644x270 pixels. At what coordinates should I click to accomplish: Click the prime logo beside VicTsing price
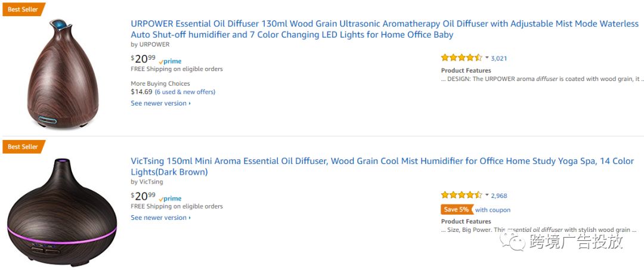170,198
